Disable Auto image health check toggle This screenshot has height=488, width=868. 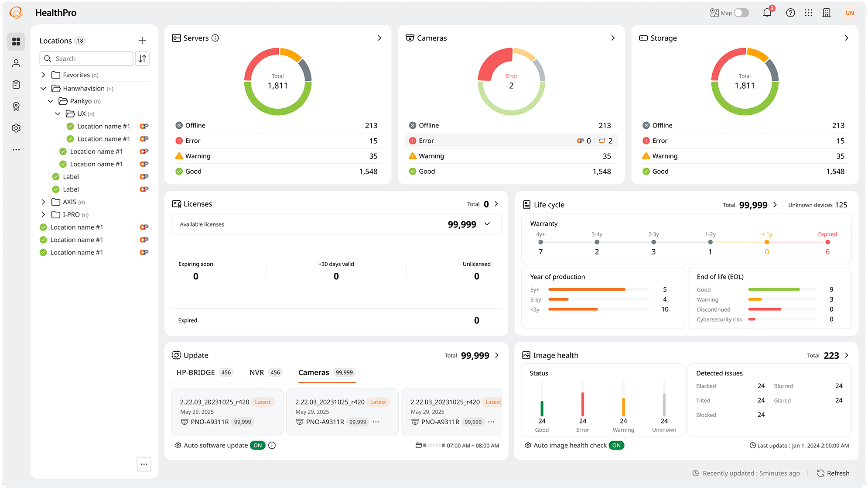[616, 445]
